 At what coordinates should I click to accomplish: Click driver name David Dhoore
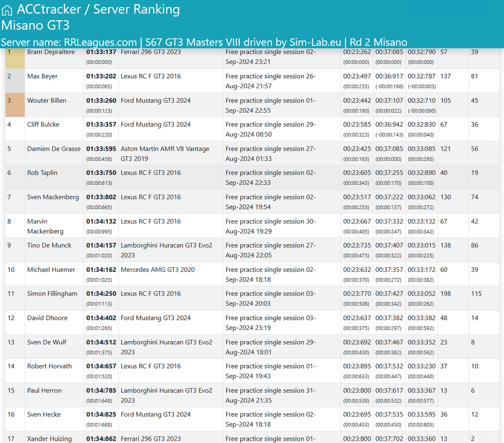[47, 318]
